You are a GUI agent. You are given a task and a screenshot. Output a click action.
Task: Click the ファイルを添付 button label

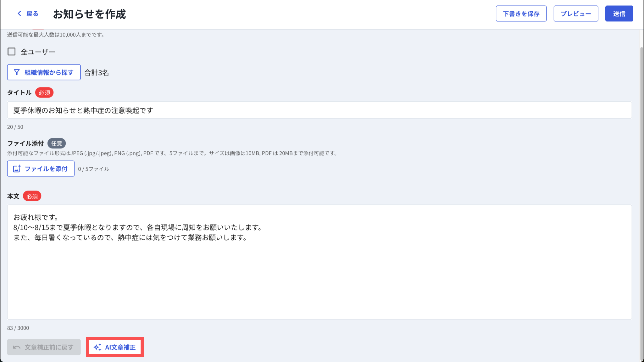coord(46,169)
